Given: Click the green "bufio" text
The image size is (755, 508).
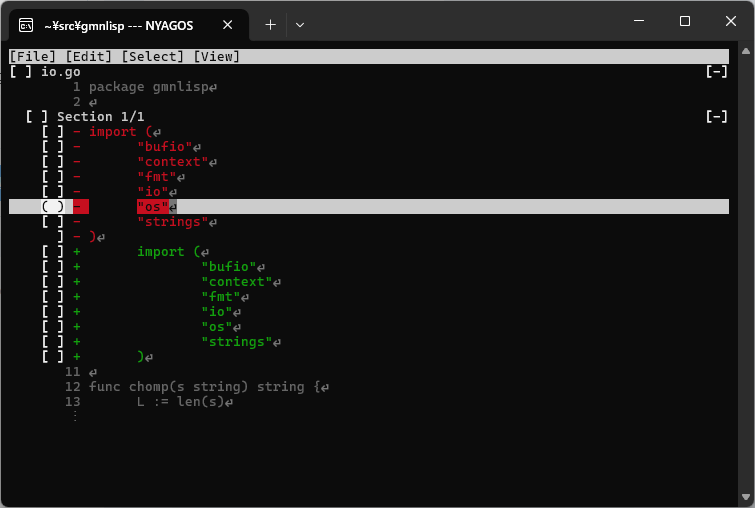Looking at the screenshot, I should [229, 266].
